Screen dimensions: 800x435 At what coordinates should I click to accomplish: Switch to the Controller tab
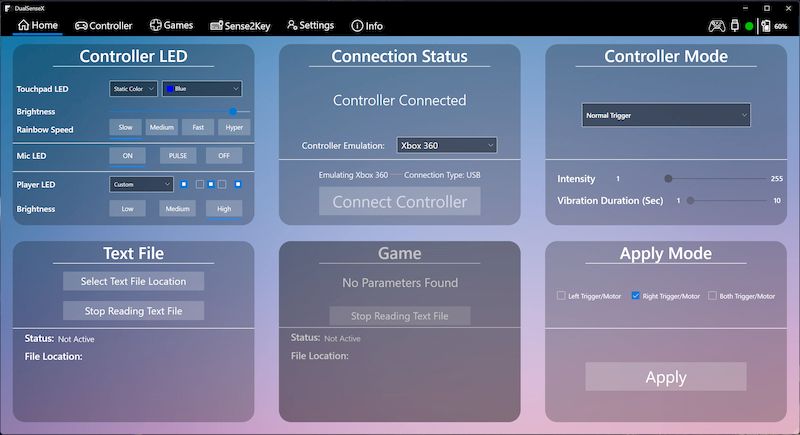coord(104,25)
